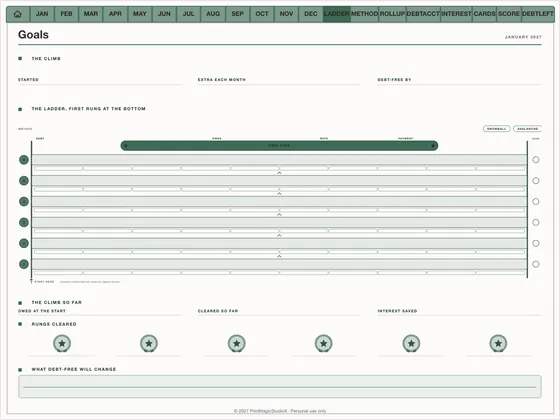560x420 pixels.
Task: Click the right star on Debt-Free banner
Action: 433,146
